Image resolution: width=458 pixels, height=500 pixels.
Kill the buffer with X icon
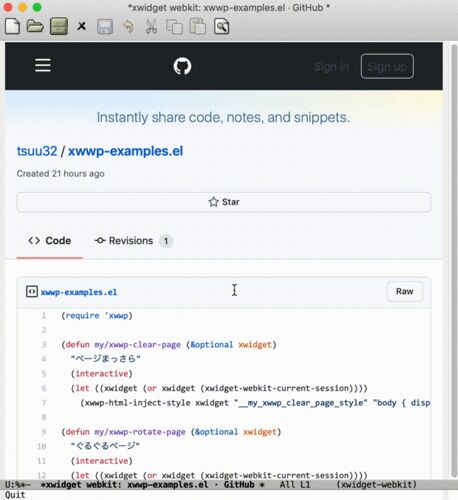tap(81, 26)
